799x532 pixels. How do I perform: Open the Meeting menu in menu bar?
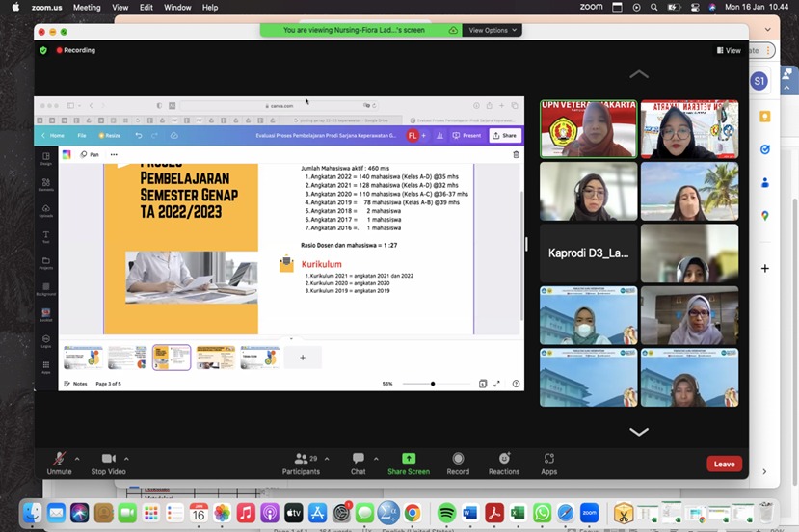click(x=87, y=7)
